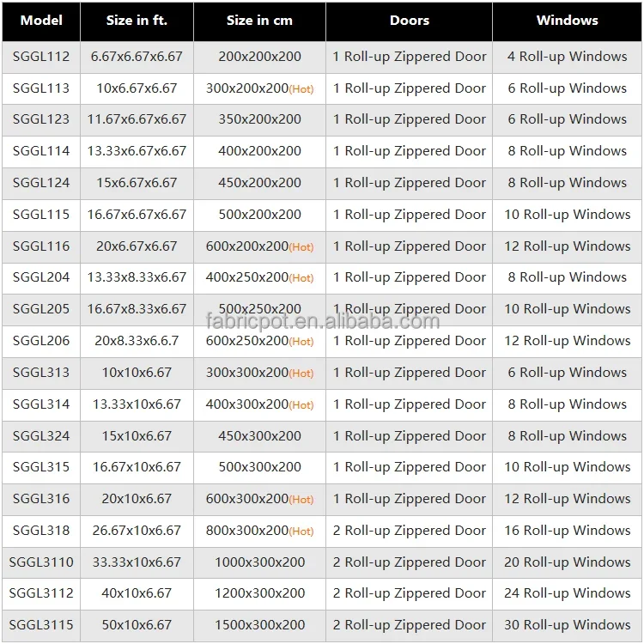The width and height of the screenshot is (644, 644).
Task: Select the 15x6.67x6.67 size cell
Action: click(x=137, y=183)
